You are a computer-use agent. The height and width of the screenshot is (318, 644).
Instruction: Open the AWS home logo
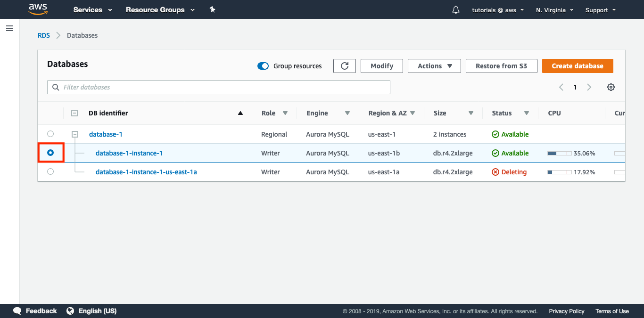[38, 9]
